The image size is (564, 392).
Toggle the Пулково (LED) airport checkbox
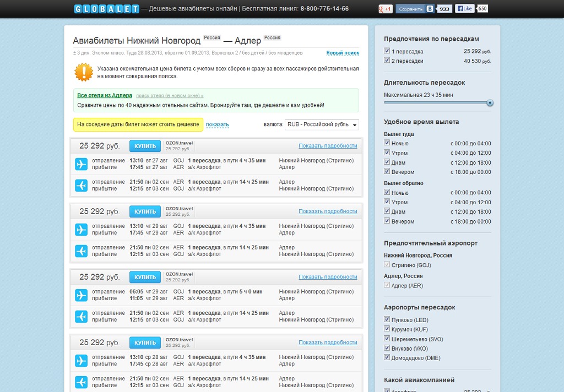pyautogui.click(x=387, y=320)
